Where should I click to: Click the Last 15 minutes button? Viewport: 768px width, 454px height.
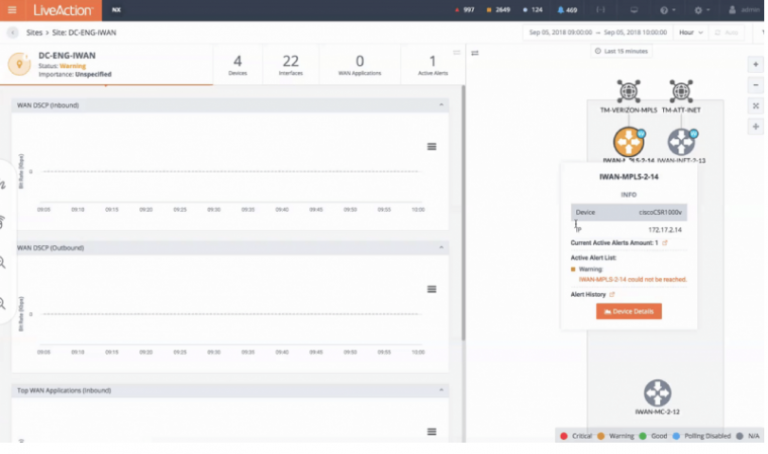click(621, 51)
